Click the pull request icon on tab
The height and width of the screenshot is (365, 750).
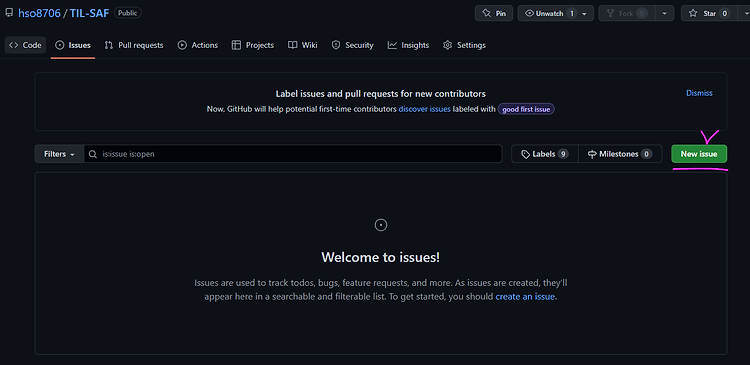[109, 45]
